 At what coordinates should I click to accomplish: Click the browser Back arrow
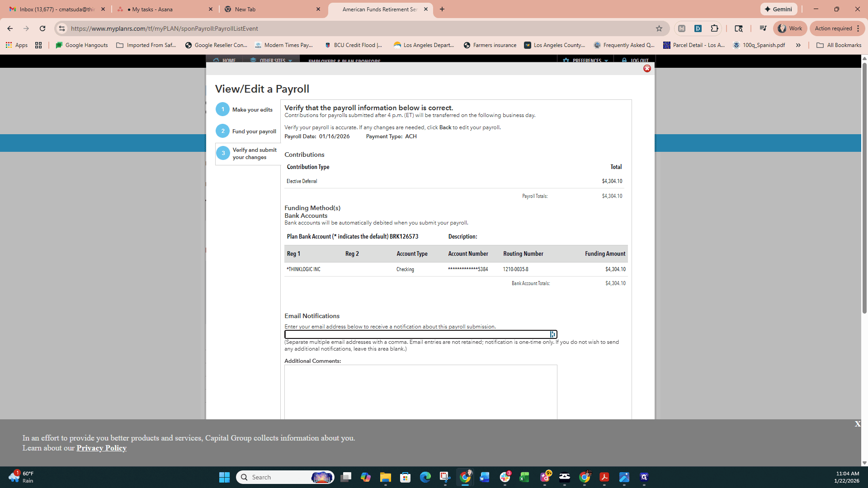[x=10, y=28]
